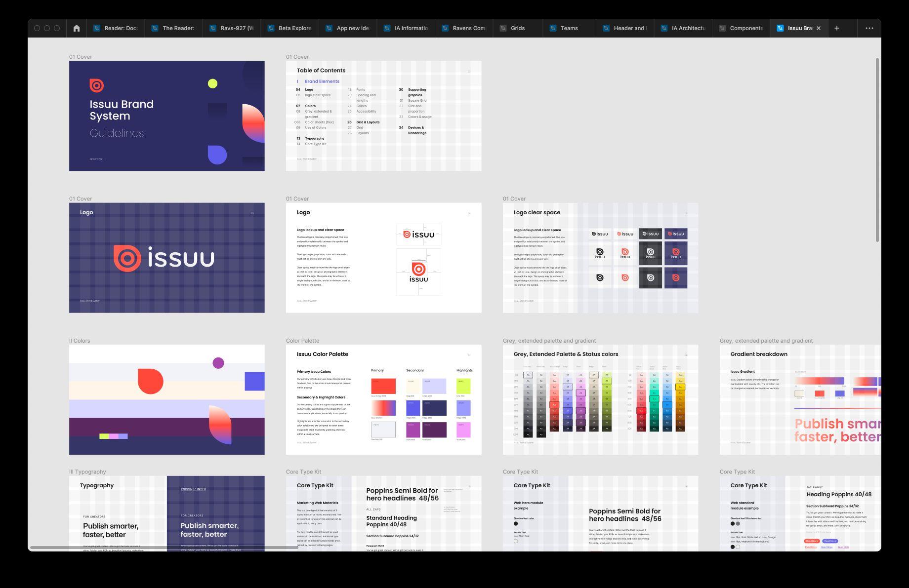
Task: Switch to the Teams tab
Action: click(x=569, y=28)
